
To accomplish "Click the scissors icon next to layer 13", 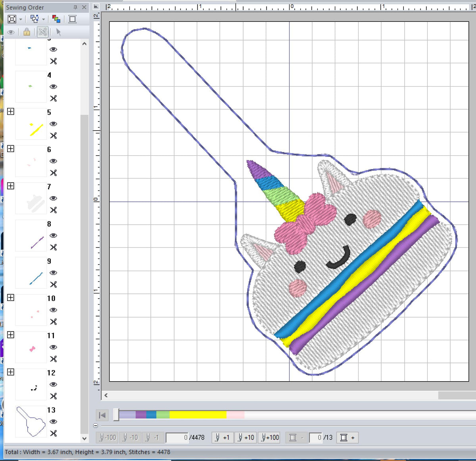I will [x=53, y=434].
